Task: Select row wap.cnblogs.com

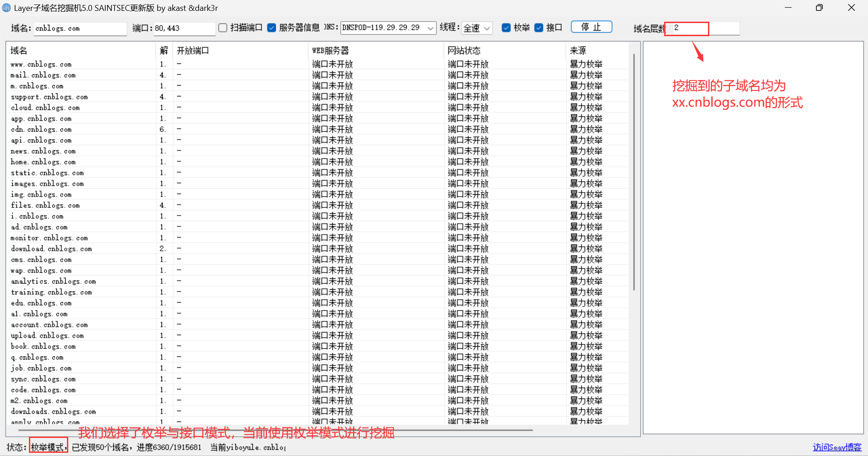Action: [318, 270]
